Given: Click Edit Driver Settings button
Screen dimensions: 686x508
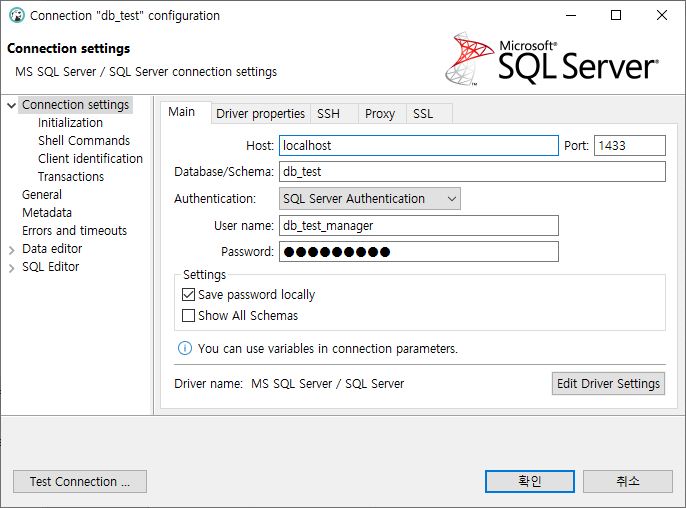Looking at the screenshot, I should 608,384.
